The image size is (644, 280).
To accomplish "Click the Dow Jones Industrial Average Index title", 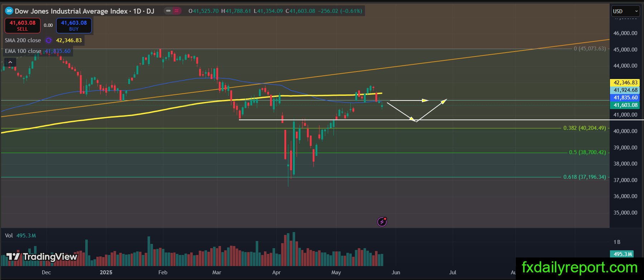I will (71, 11).
